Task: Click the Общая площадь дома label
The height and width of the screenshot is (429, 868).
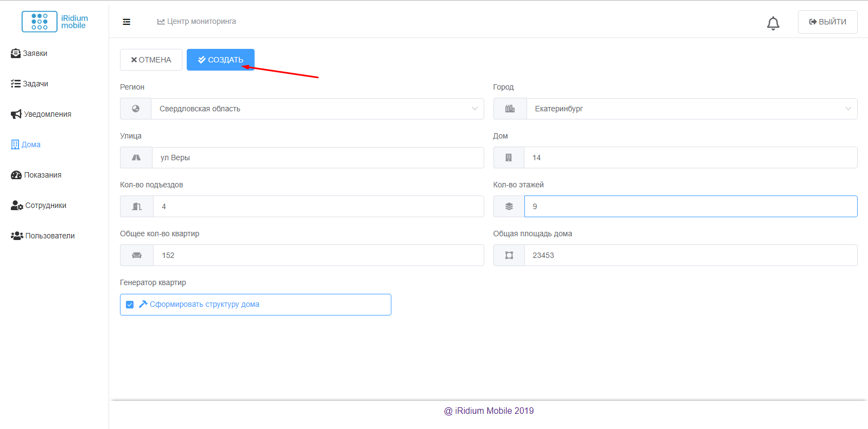Action: pos(533,234)
